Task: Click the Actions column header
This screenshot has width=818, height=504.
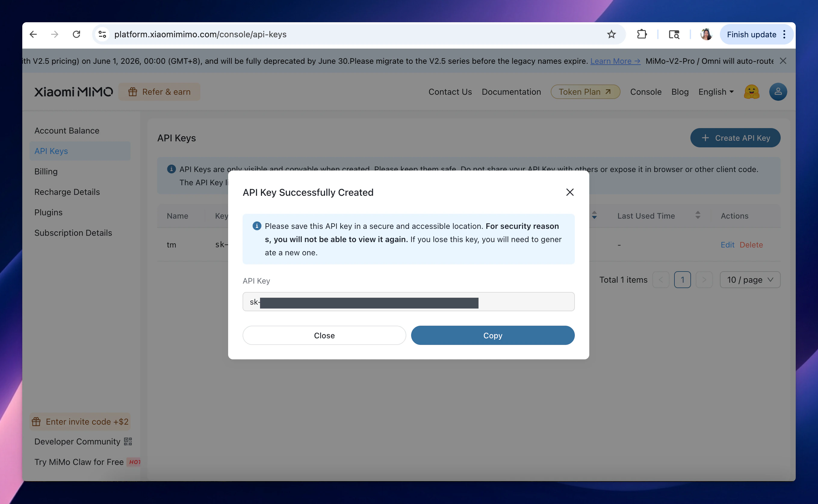Action: point(734,216)
